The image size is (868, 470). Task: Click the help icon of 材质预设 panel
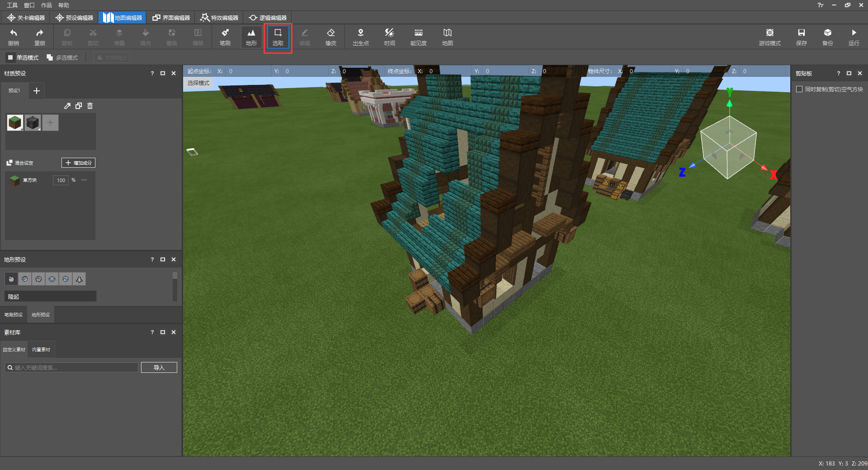152,73
